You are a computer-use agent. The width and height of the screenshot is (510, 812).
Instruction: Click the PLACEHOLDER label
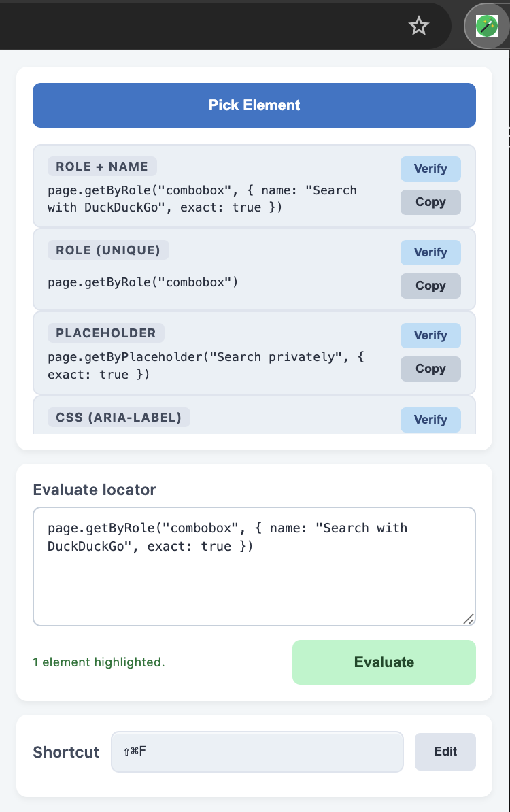[105, 333]
